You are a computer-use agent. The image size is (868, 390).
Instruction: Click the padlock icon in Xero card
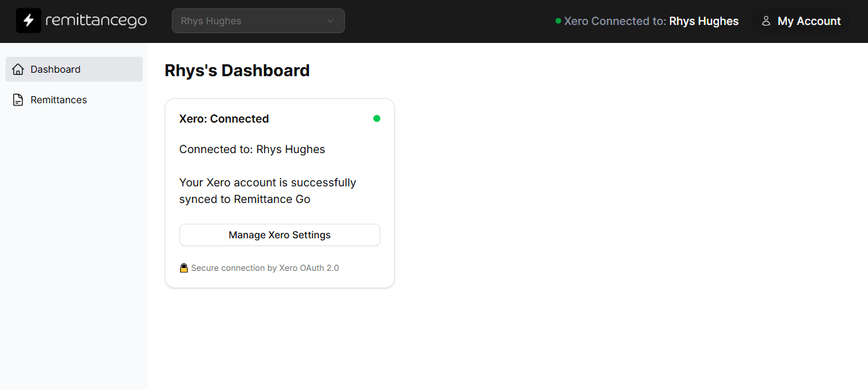click(x=184, y=268)
